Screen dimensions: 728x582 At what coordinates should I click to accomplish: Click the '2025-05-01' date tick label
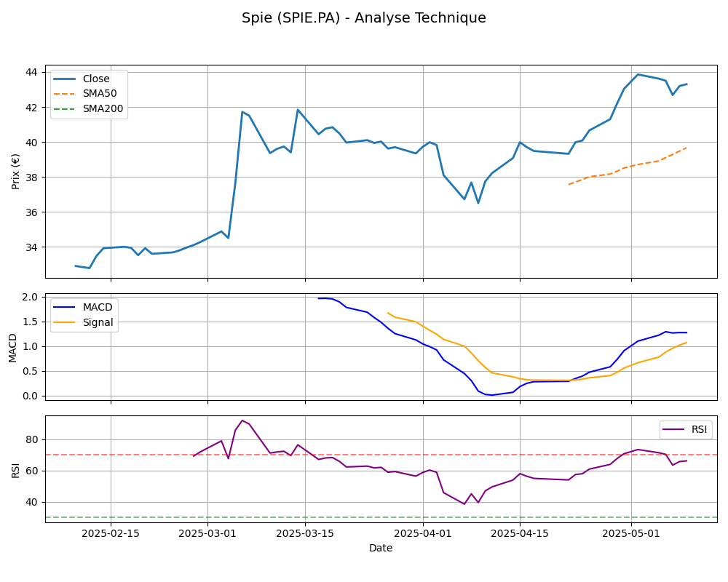tap(631, 533)
